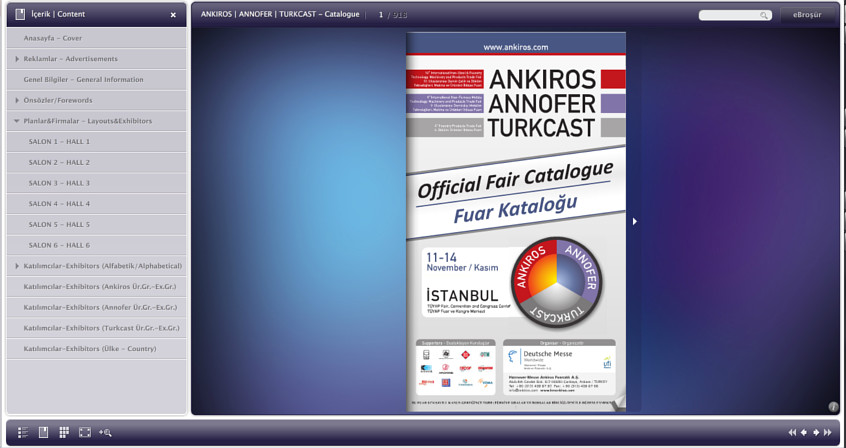Screen dimensions: 846x448
Task: Select SALON 4 – HALL 4
Action: coord(97,203)
